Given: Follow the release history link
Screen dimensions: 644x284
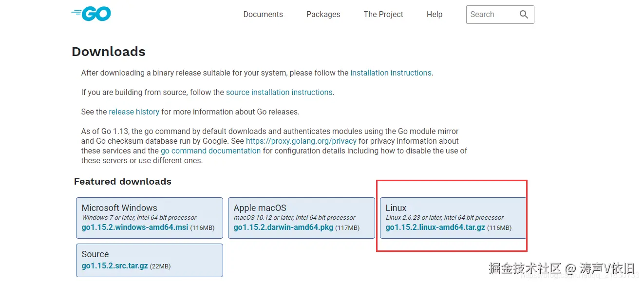Looking at the screenshot, I should 134,112.
